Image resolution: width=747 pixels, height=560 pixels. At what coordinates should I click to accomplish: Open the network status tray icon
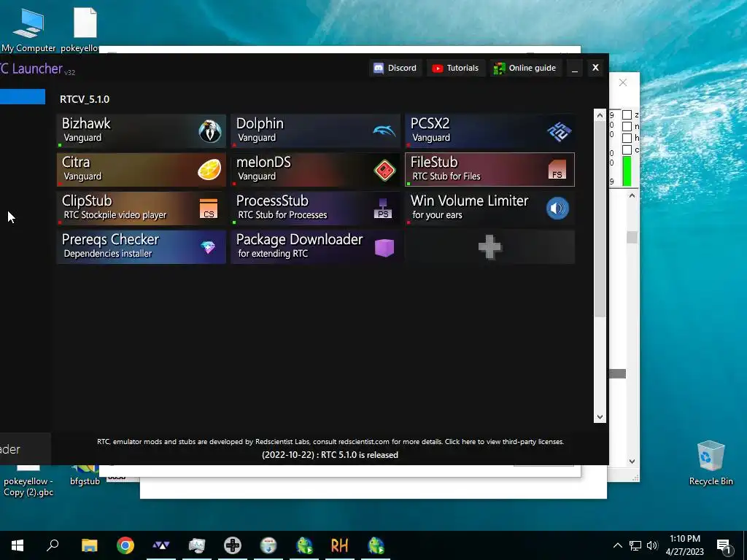[x=635, y=545]
